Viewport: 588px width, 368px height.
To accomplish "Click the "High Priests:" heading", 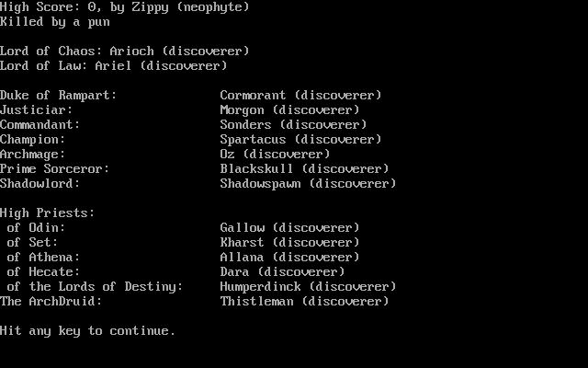I will pos(47,213).
